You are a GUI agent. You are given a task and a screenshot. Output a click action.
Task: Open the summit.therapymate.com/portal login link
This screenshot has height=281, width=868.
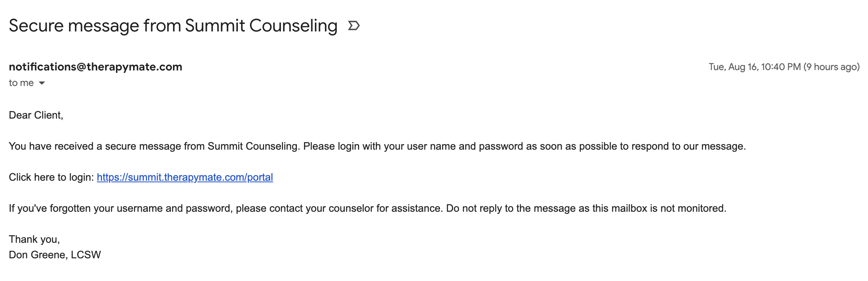(x=185, y=177)
